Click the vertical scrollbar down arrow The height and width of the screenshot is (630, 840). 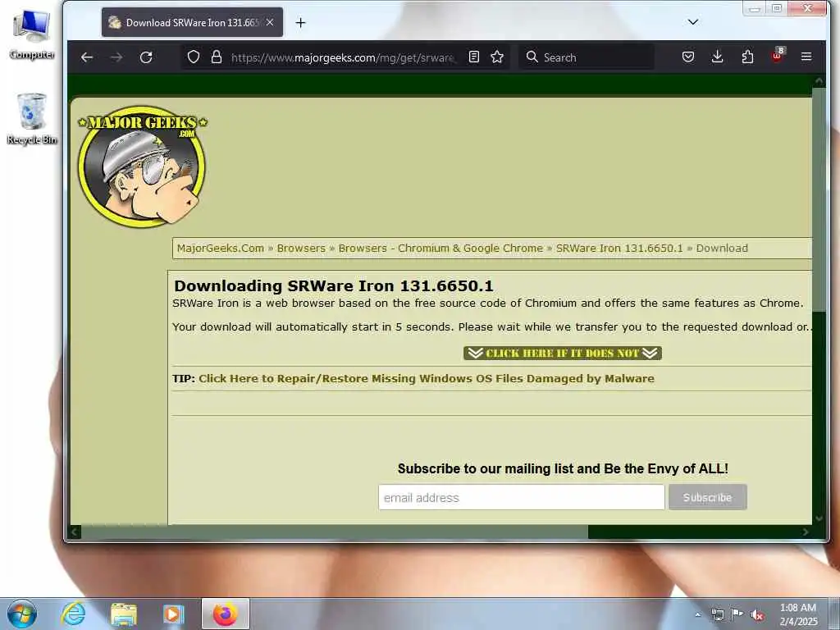(819, 518)
